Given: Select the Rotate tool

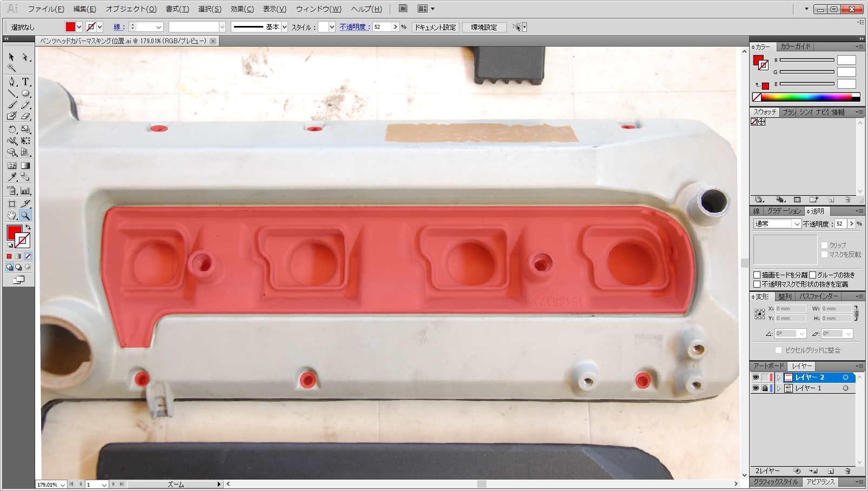Looking at the screenshot, I should click(12, 129).
